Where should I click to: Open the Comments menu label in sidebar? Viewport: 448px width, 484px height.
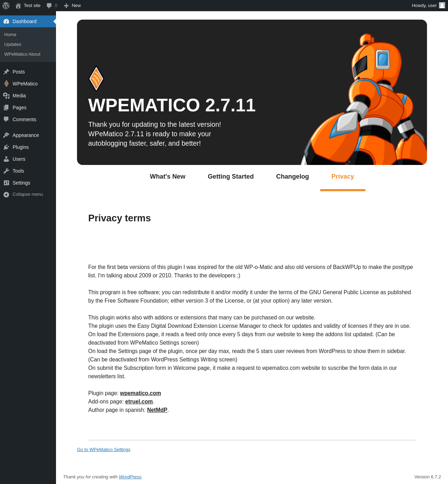24,119
